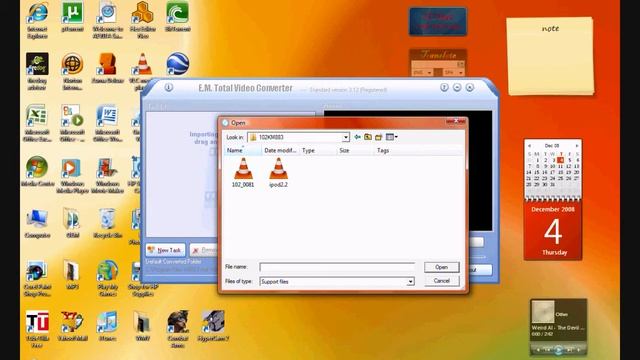Image resolution: width=640 pixels, height=360 pixels.
Task: Sort files by Size column
Action: 355,151
